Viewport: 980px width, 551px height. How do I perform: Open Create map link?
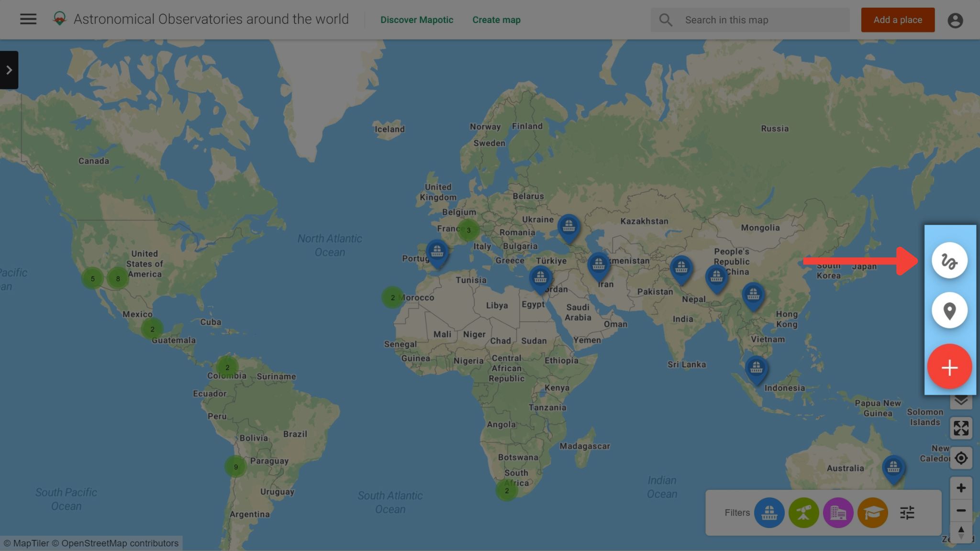(x=496, y=20)
